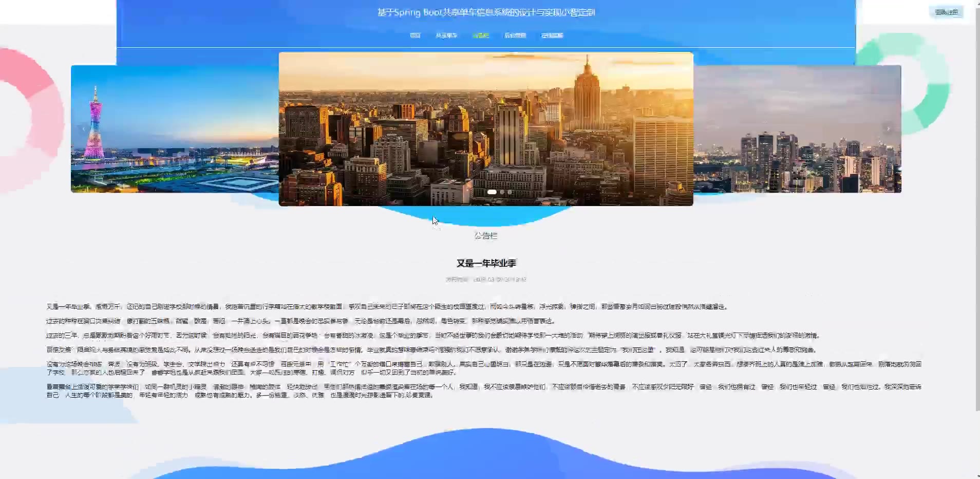Select the highlighted 公告栏 menu item
The image size is (980, 479).
(481, 35)
